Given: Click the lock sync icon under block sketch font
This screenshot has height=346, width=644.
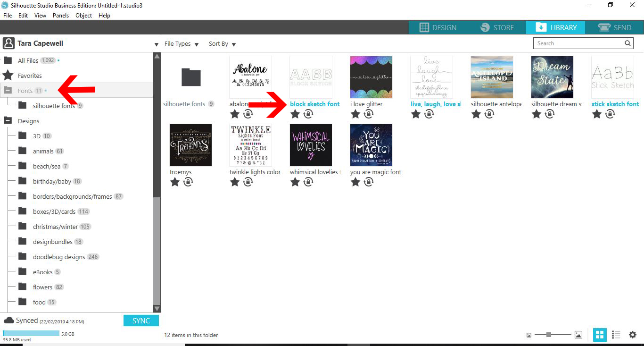Looking at the screenshot, I should click(x=308, y=114).
